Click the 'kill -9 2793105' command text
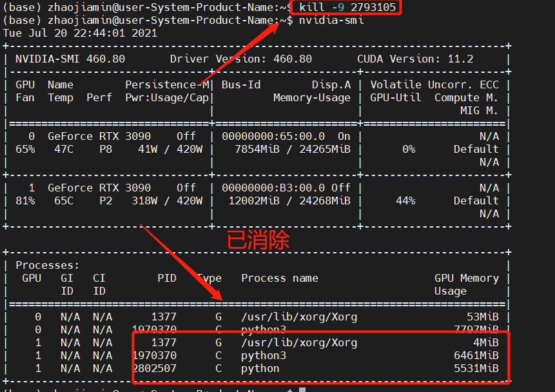 pos(347,7)
